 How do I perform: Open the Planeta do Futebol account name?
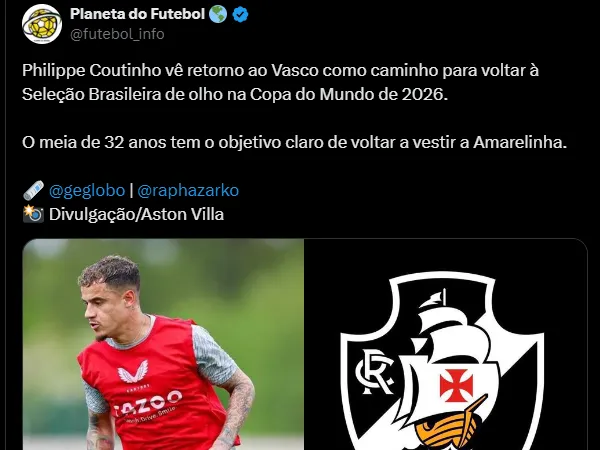pyautogui.click(x=137, y=14)
